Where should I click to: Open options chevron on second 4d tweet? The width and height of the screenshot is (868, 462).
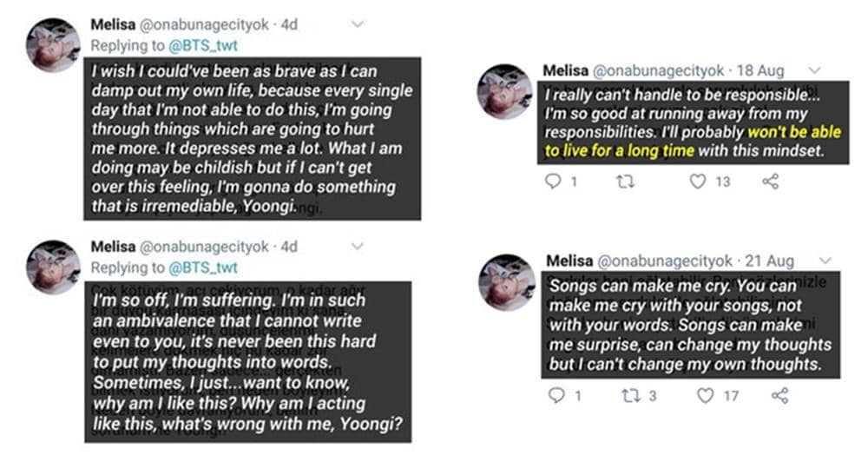357,247
